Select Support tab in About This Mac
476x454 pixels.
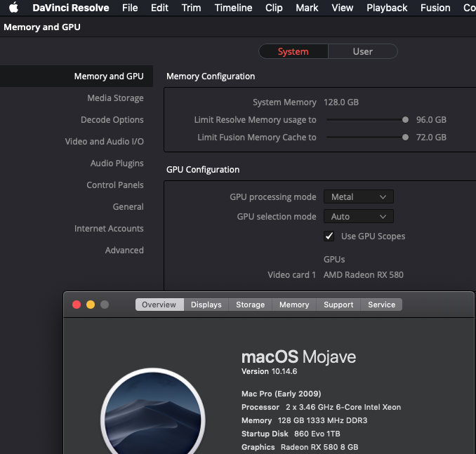pyautogui.click(x=338, y=305)
